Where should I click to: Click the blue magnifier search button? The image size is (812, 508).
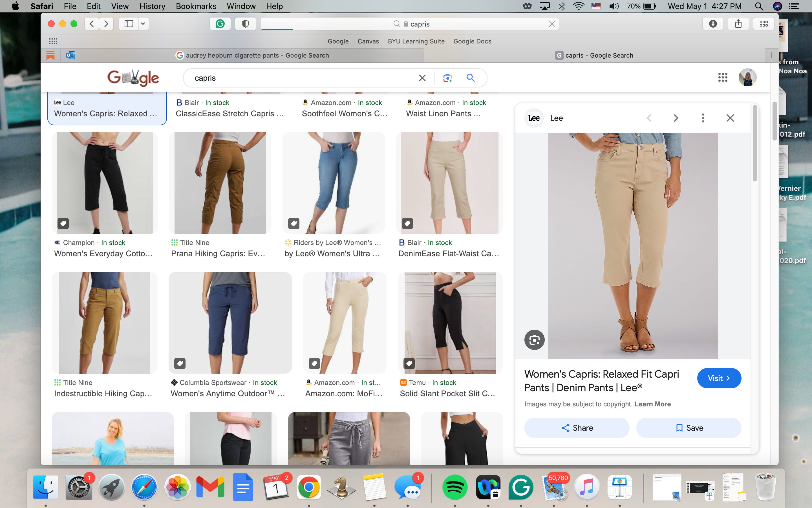[x=470, y=78]
